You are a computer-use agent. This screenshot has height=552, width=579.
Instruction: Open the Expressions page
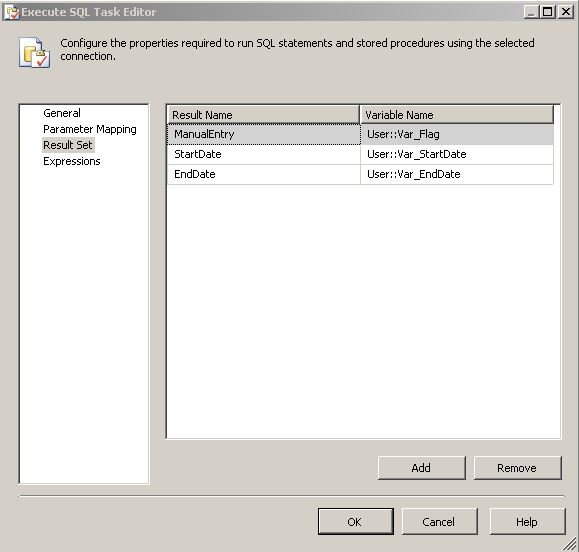click(72, 161)
